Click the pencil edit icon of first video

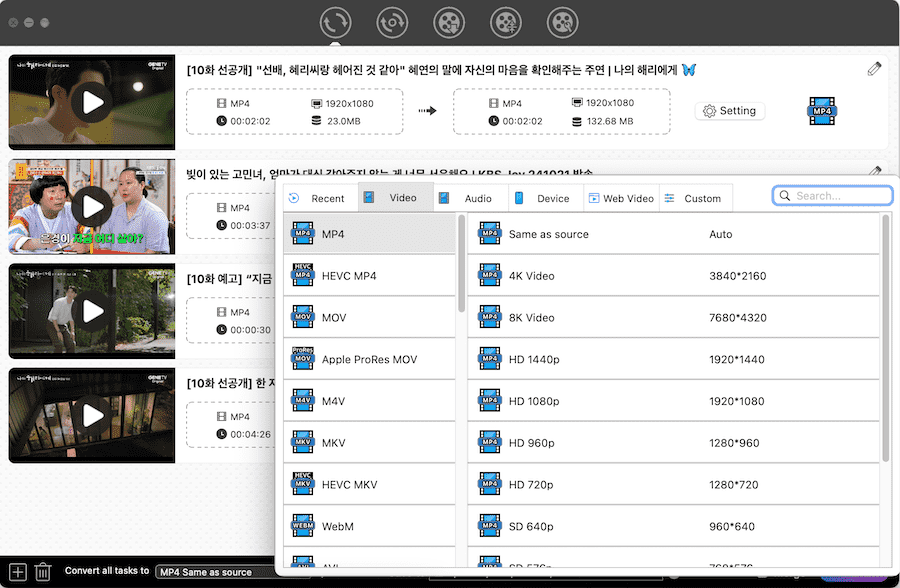(x=874, y=69)
